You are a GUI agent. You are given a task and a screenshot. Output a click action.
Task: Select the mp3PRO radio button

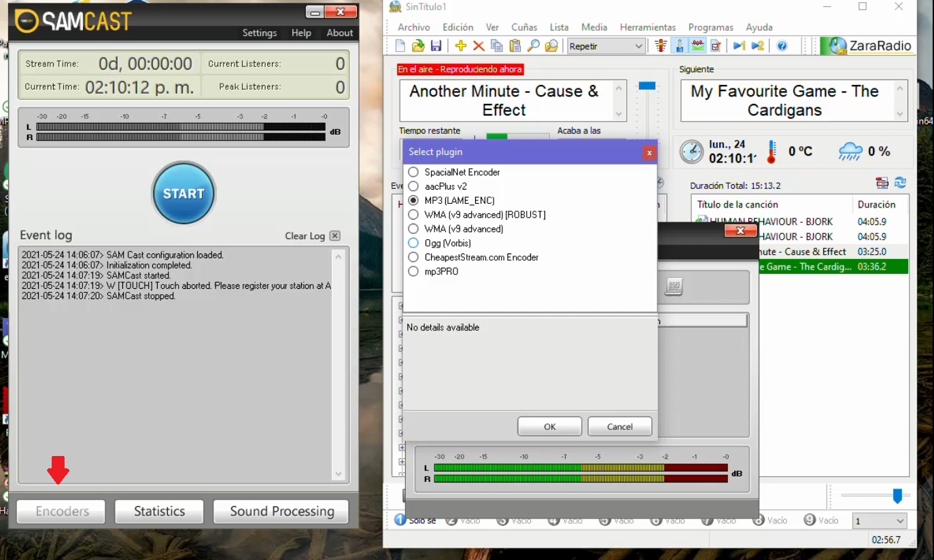click(x=413, y=271)
